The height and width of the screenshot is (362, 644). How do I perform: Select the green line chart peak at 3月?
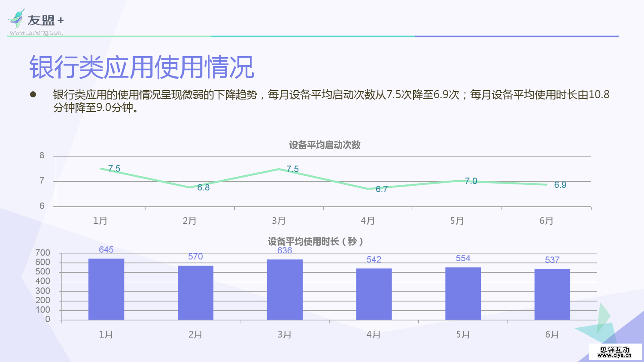pyautogui.click(x=278, y=169)
